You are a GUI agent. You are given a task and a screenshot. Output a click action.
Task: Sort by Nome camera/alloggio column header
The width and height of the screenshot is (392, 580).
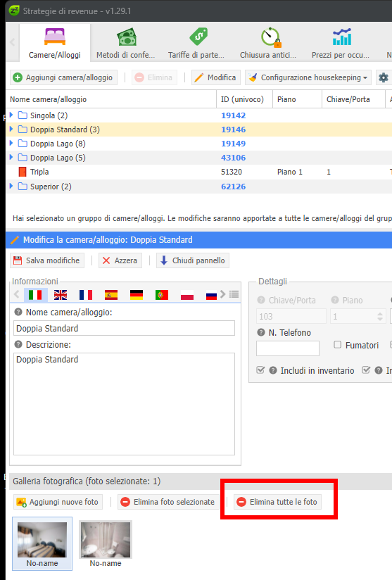click(x=111, y=99)
